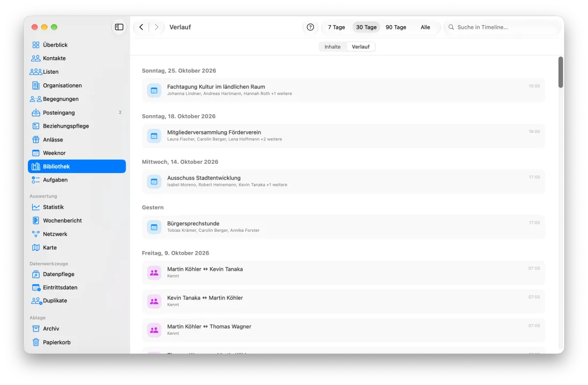Viewport: 588px width, 385px height.
Task: Open Kontakte in the sidebar
Action: [x=76, y=58]
